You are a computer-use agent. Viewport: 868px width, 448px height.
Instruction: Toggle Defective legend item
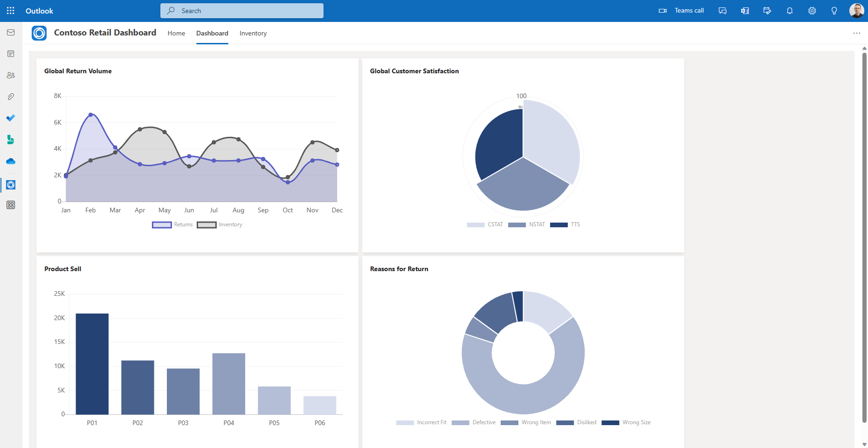tap(474, 423)
